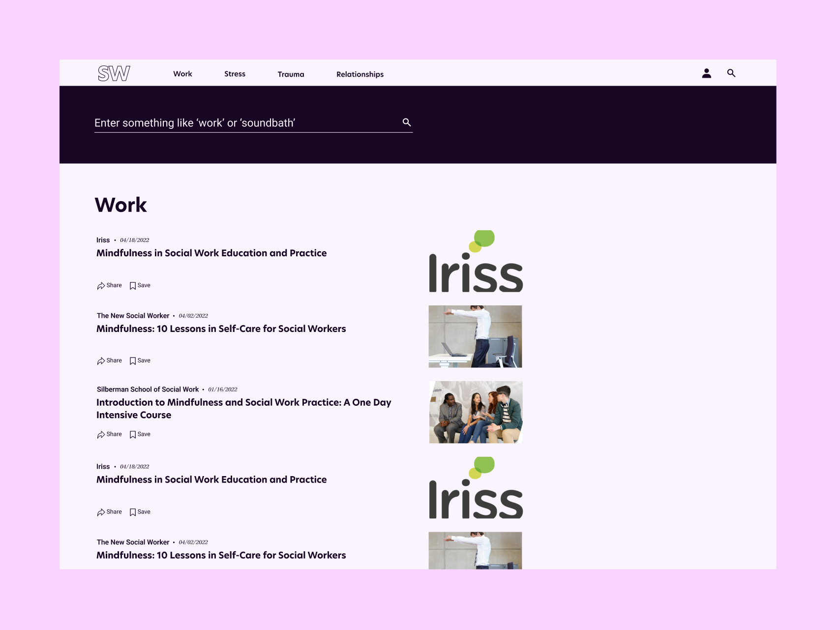
Task: Click the first 'The New Social Worker' source name
Action: pyautogui.click(x=133, y=316)
